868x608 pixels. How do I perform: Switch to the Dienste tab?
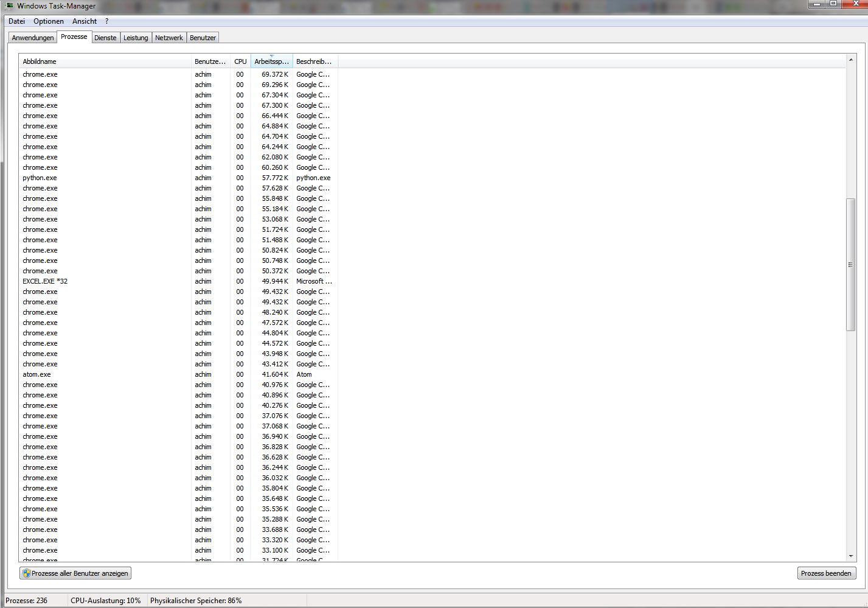coord(105,38)
